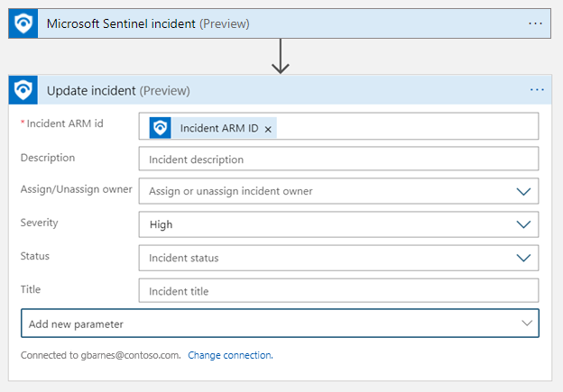This screenshot has width=563, height=392.
Task: Click the Change connection link
Action: pos(229,355)
